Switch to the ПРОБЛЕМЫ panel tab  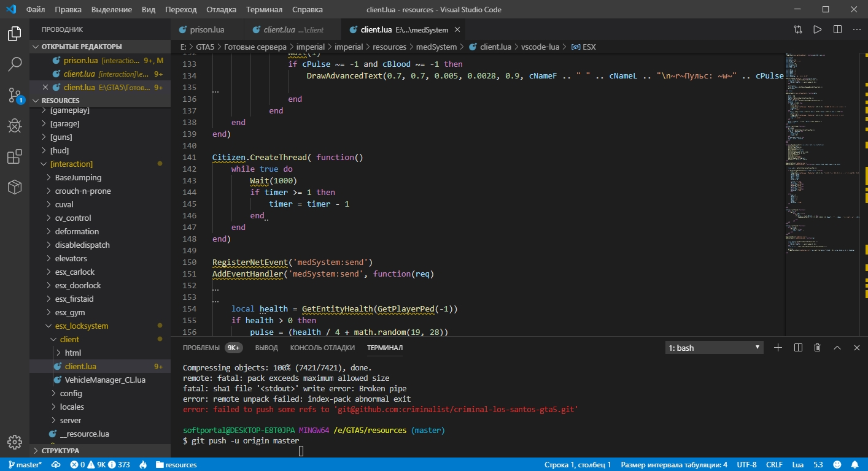pyautogui.click(x=201, y=348)
